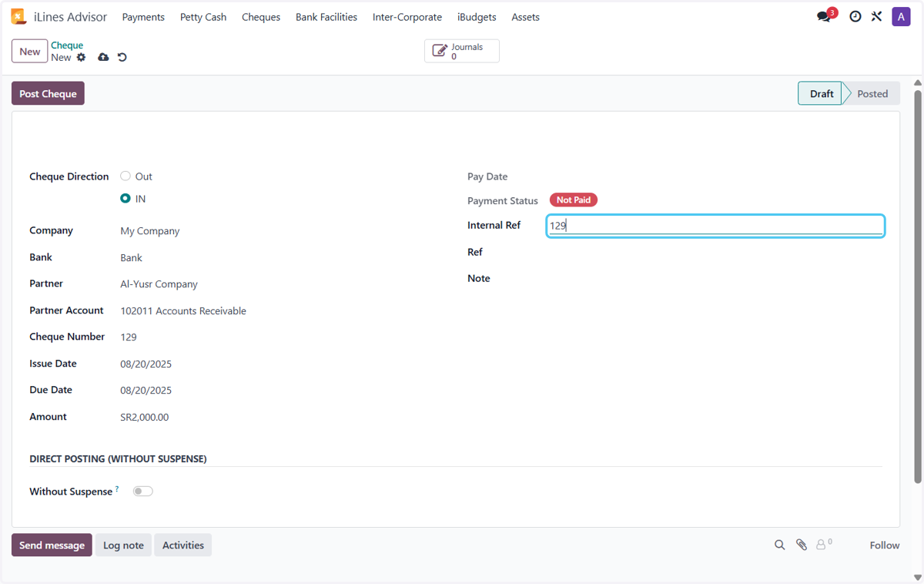Open the Payments menu
The width and height of the screenshot is (924, 584).
click(143, 17)
